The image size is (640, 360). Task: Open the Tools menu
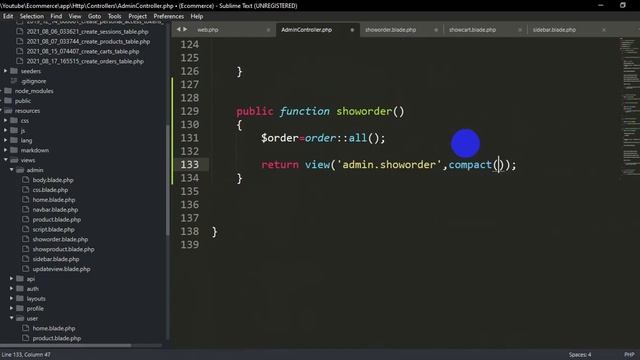point(114,16)
